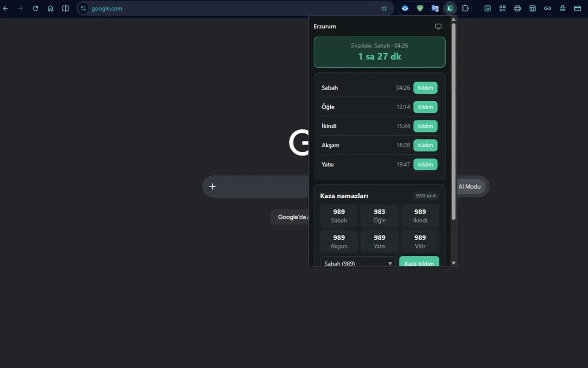Mark the İkindi prayer as Kıldım
Viewport: 588px width, 368px height.
coord(425,126)
